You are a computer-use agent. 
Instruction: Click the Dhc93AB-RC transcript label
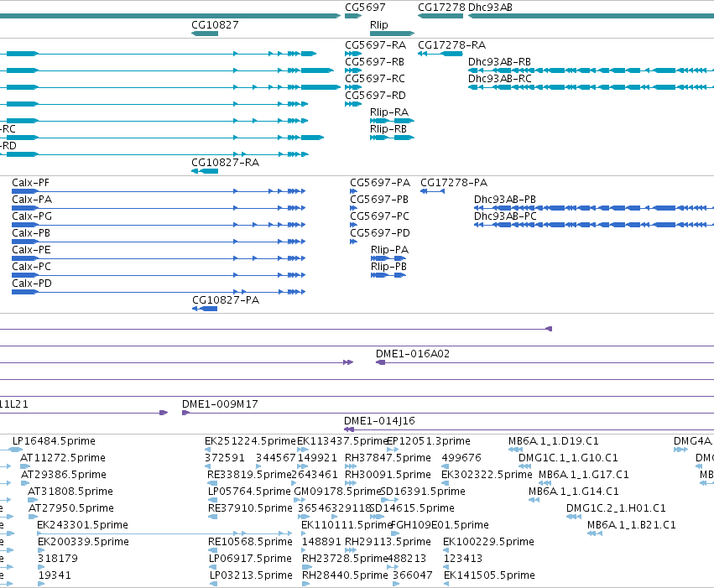tap(499, 79)
